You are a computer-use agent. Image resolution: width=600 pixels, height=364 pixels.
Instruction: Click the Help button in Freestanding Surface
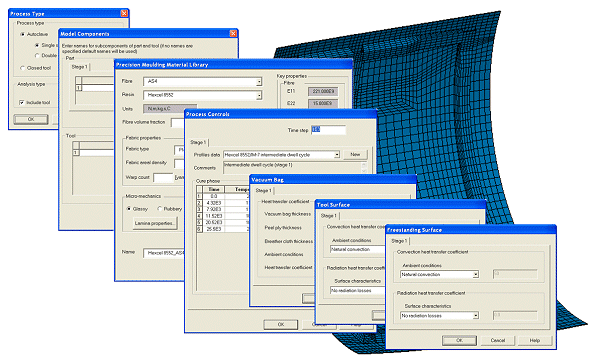point(535,340)
